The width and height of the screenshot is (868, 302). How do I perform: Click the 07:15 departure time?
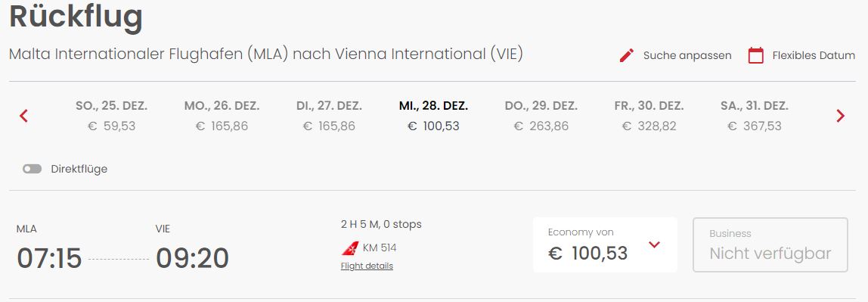[49, 258]
